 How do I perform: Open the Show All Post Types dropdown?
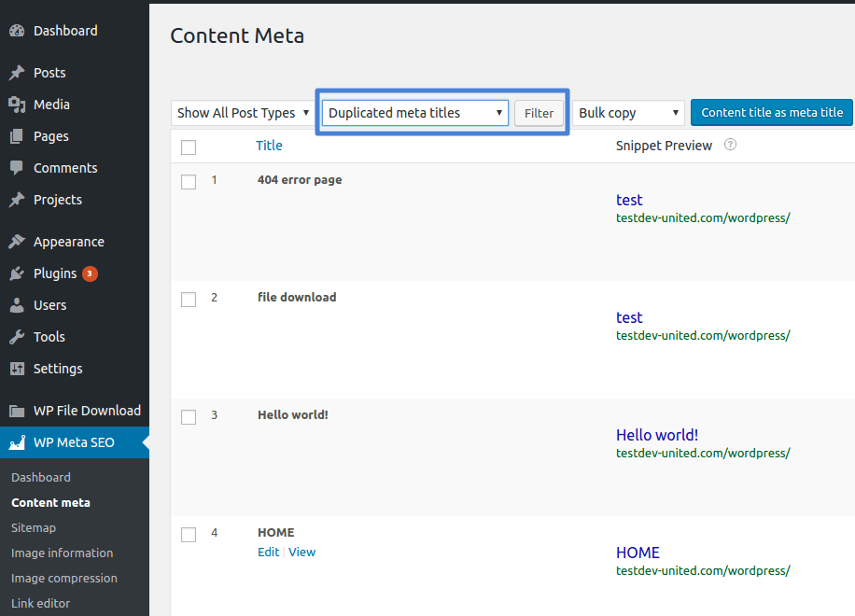coord(243,113)
